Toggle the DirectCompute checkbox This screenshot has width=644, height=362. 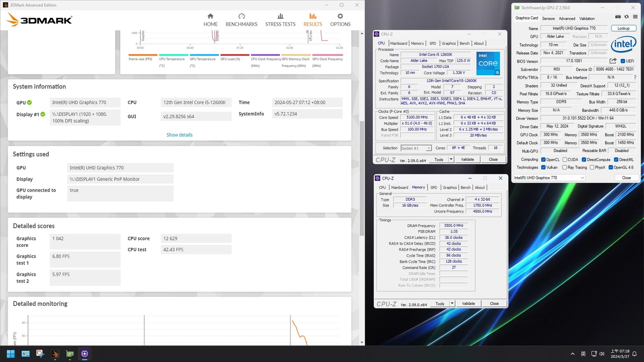click(584, 160)
